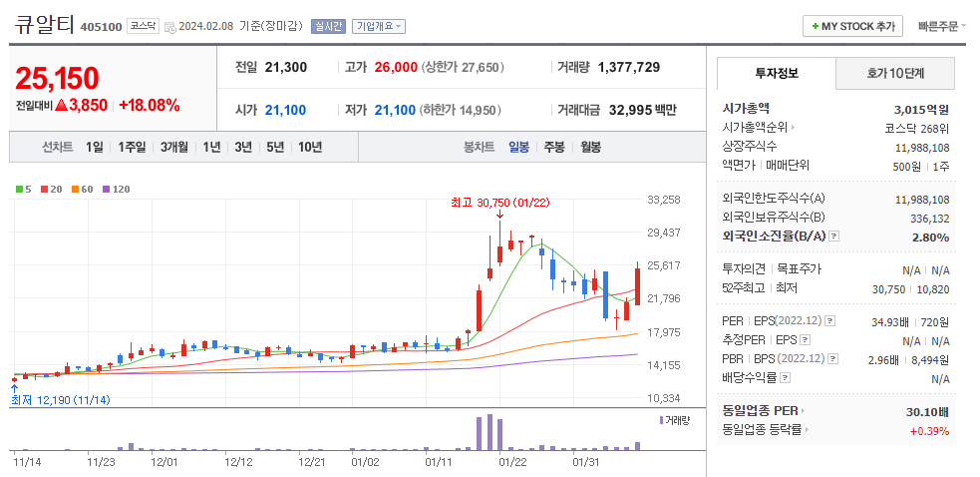Click the 전일 value 21,300
The height and width of the screenshot is (477, 980).
point(285,67)
